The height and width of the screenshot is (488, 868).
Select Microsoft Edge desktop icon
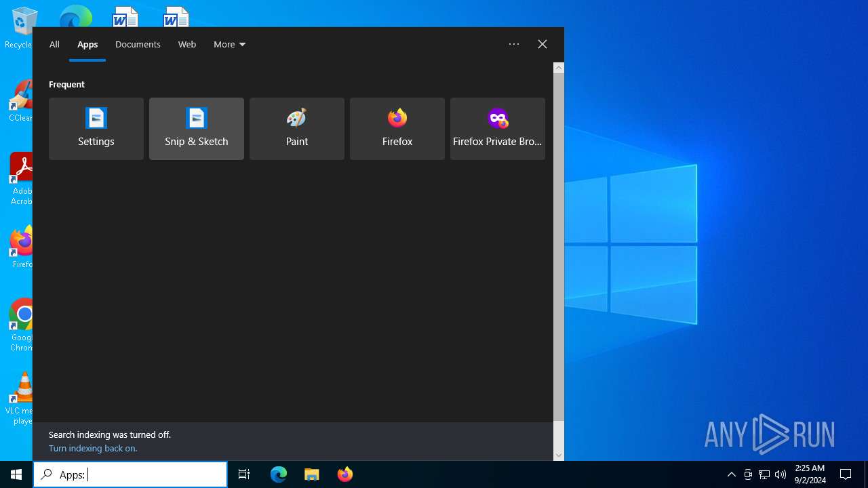(75, 16)
